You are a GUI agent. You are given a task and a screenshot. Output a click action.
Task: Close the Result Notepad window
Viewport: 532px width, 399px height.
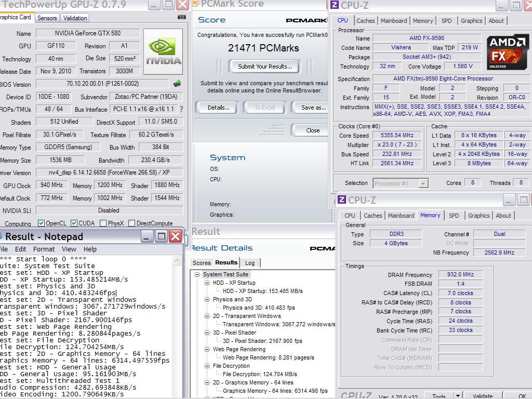(x=176, y=236)
